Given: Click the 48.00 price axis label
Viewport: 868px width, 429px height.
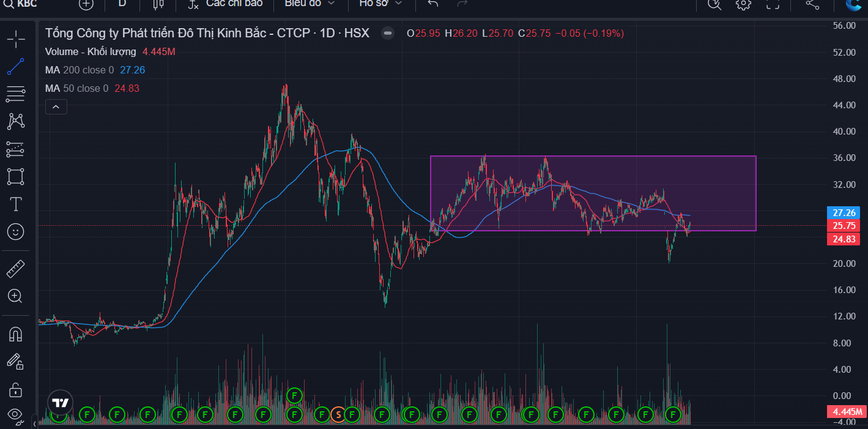Looking at the screenshot, I should [844, 79].
